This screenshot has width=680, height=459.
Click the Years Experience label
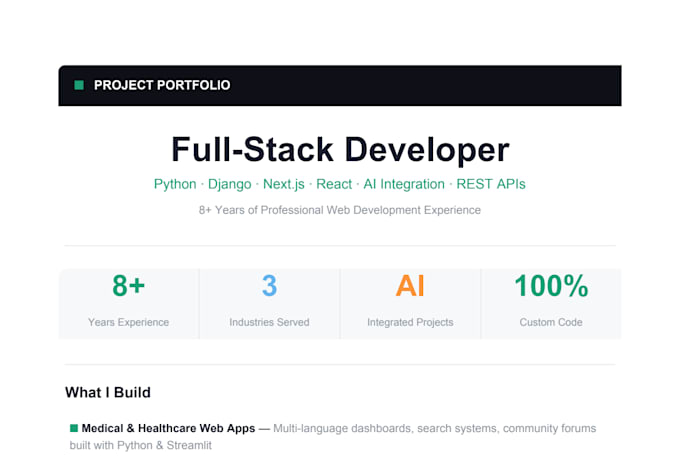(x=128, y=322)
